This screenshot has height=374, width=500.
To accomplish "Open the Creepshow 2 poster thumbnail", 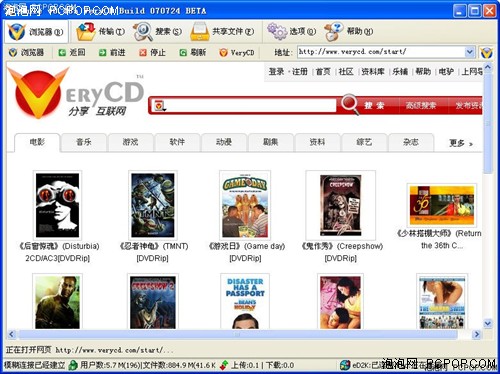I will click(153, 302).
